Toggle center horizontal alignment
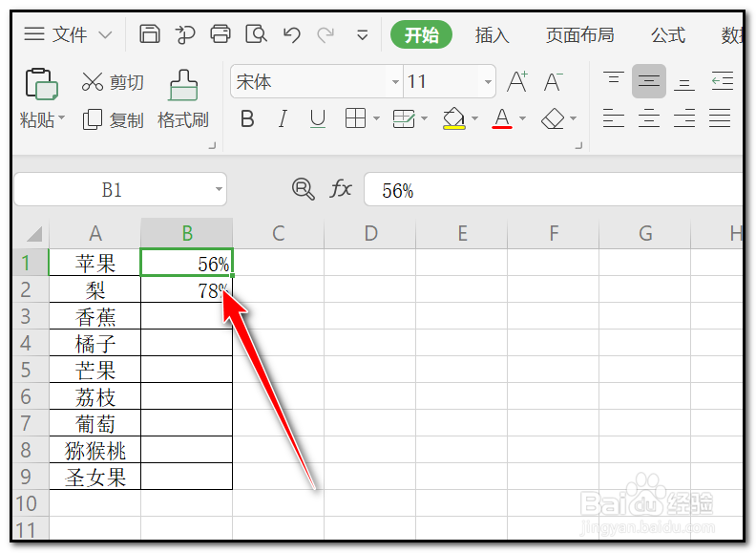 pos(649,118)
